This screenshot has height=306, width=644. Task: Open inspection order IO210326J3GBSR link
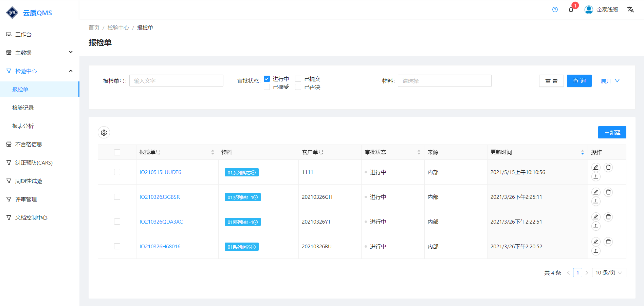(x=160, y=197)
